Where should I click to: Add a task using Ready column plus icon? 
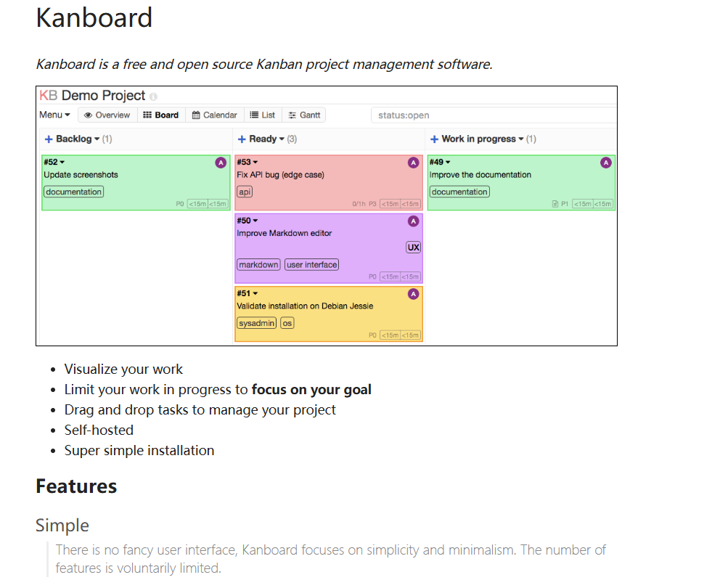[242, 139]
